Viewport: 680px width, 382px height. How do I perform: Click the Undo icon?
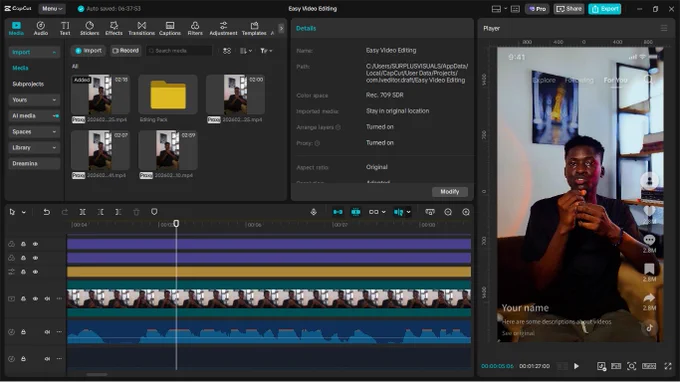coord(46,212)
